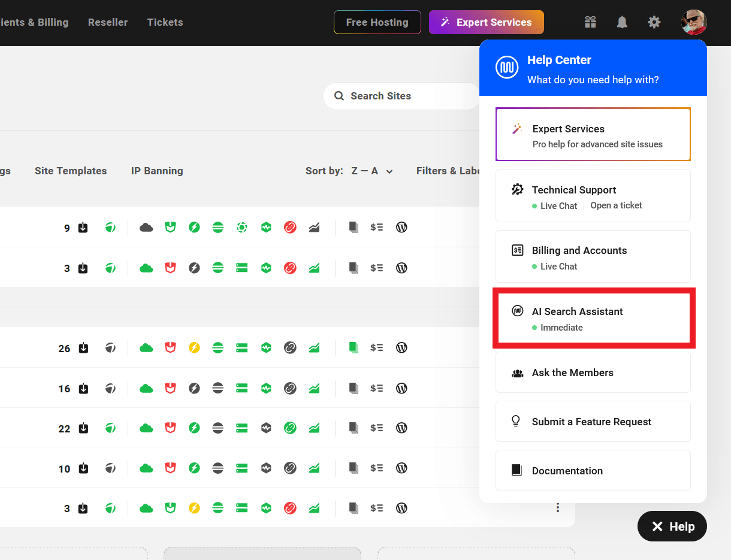Open the client billing icon in row 16

(377, 388)
